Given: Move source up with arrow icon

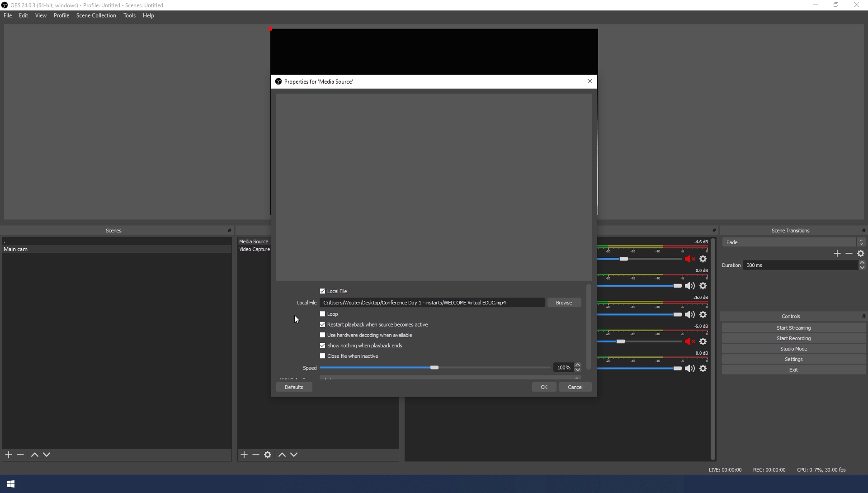Looking at the screenshot, I should coord(282,455).
